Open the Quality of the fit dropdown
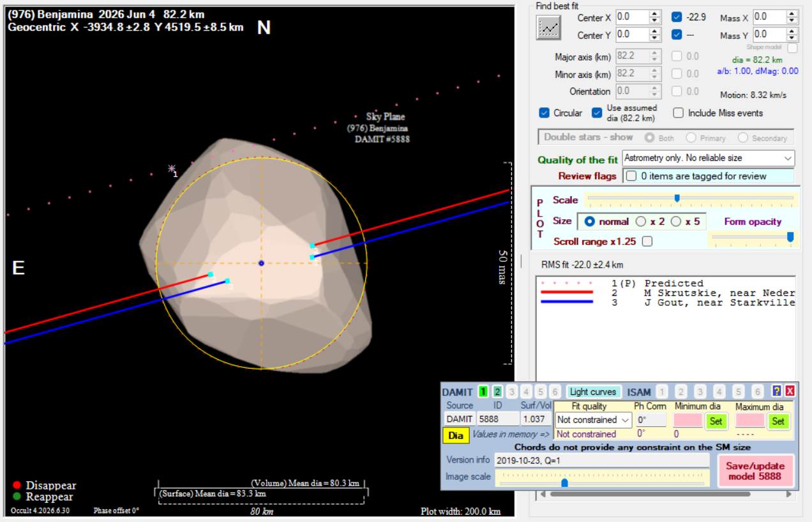The width and height of the screenshot is (812, 522). [709, 158]
